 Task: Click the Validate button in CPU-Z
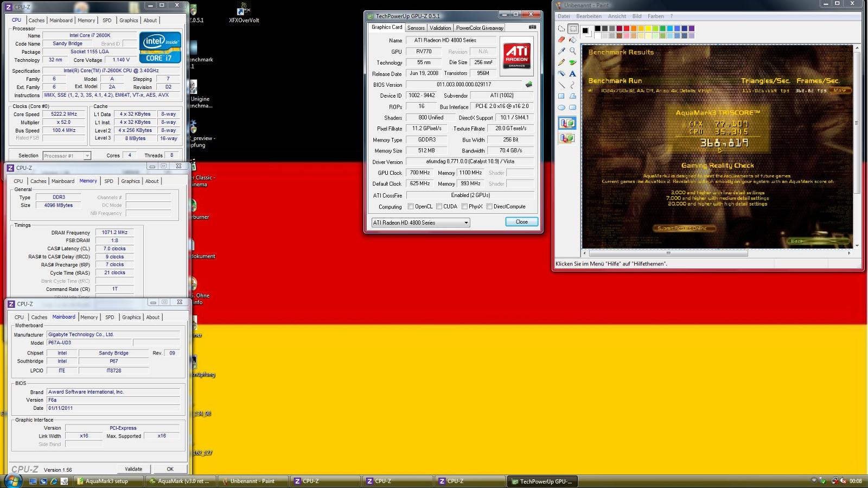point(133,469)
